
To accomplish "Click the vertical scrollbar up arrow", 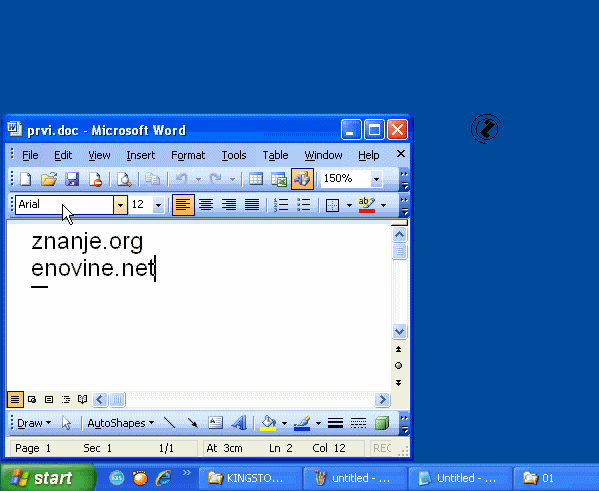I will coord(399,234).
